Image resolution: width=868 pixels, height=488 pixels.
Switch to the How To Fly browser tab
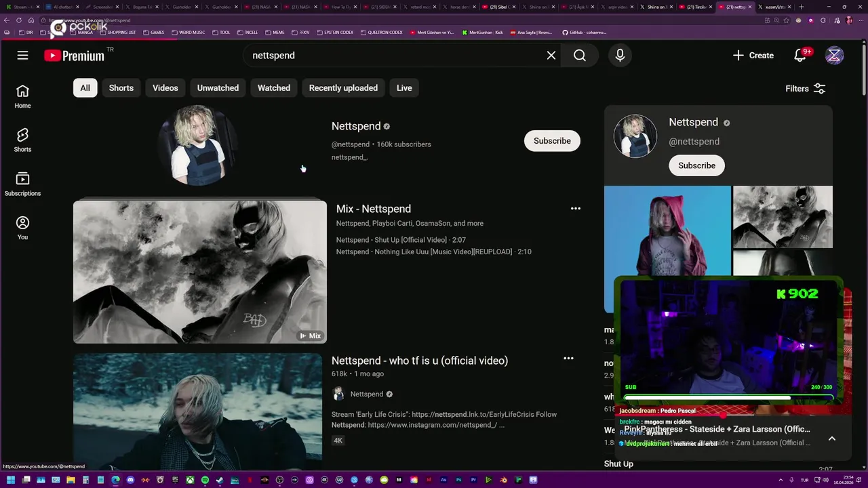[340, 7]
